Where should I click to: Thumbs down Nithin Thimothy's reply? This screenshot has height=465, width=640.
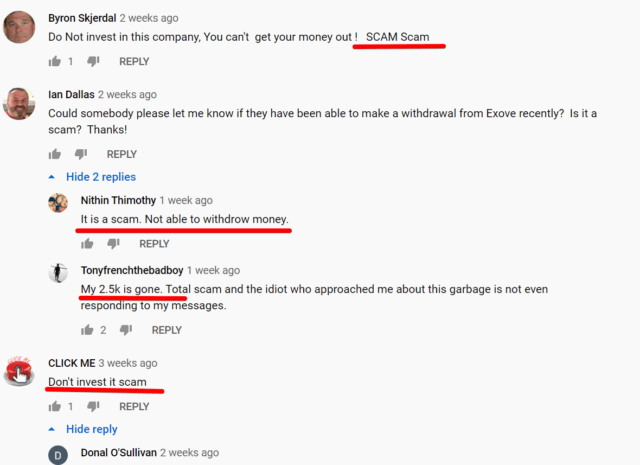pos(113,244)
